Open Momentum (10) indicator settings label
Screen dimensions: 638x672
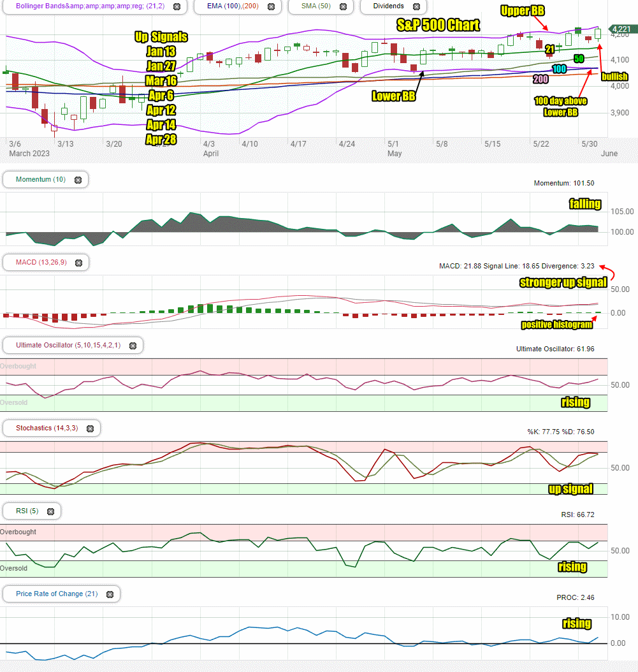(41, 179)
